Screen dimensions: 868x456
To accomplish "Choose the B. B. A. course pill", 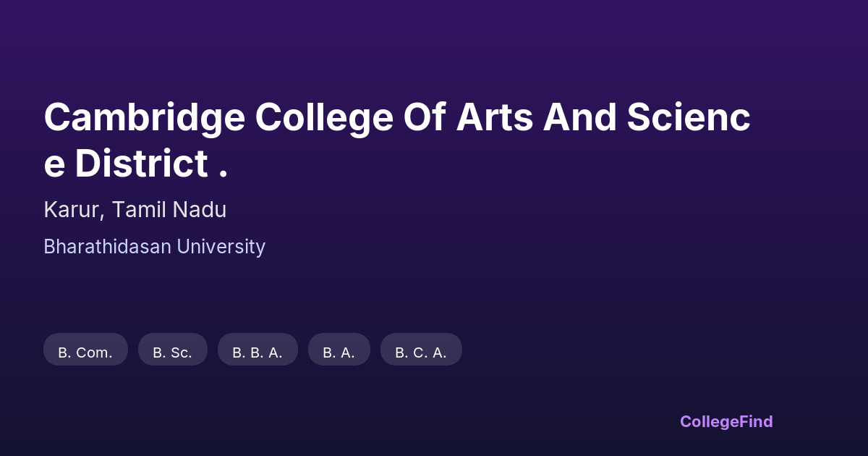I will (x=258, y=352).
